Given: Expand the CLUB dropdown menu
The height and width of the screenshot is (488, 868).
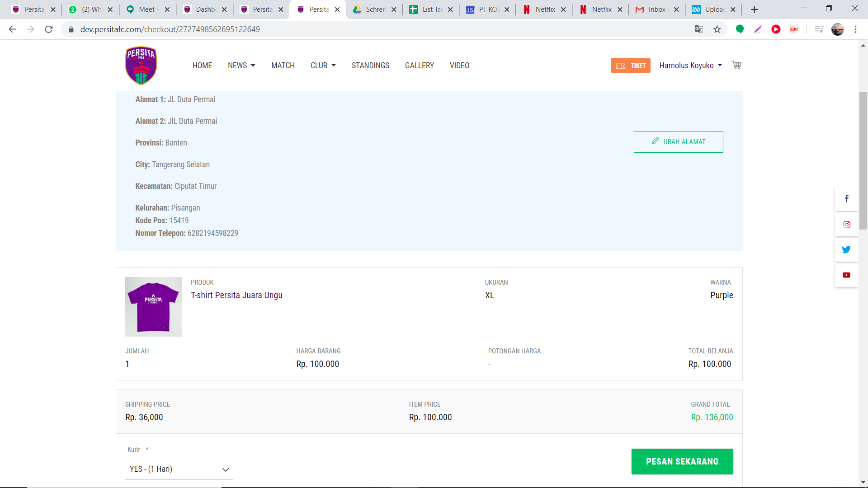Looking at the screenshot, I should 323,66.
